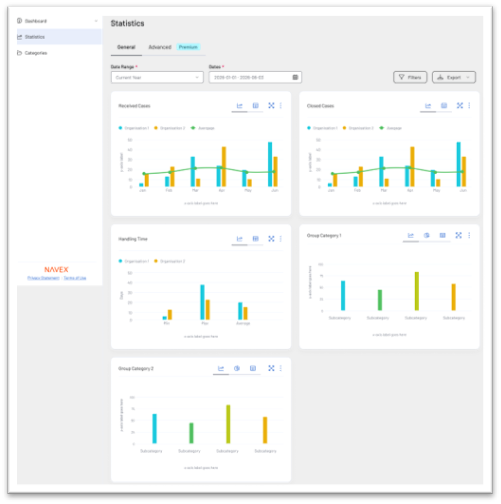The image size is (501, 504).
Task: Show bar chart view in Group Category 1
Action: tap(411, 235)
